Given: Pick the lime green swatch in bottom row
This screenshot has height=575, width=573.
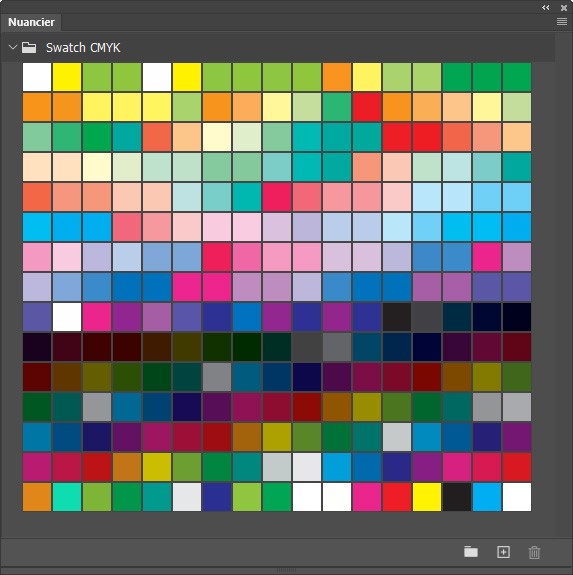Looking at the screenshot, I should click(247, 497).
